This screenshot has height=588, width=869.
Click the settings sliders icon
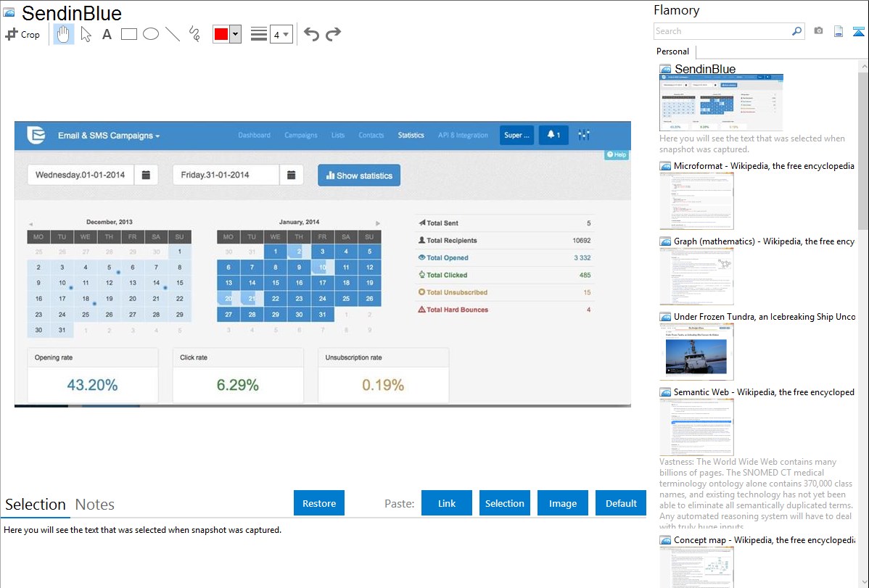coord(584,135)
